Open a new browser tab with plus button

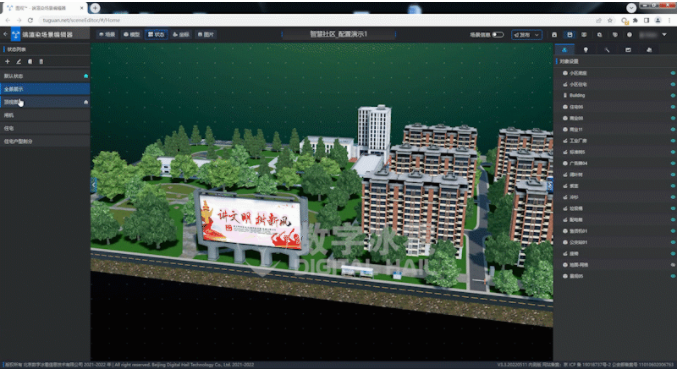(95, 8)
